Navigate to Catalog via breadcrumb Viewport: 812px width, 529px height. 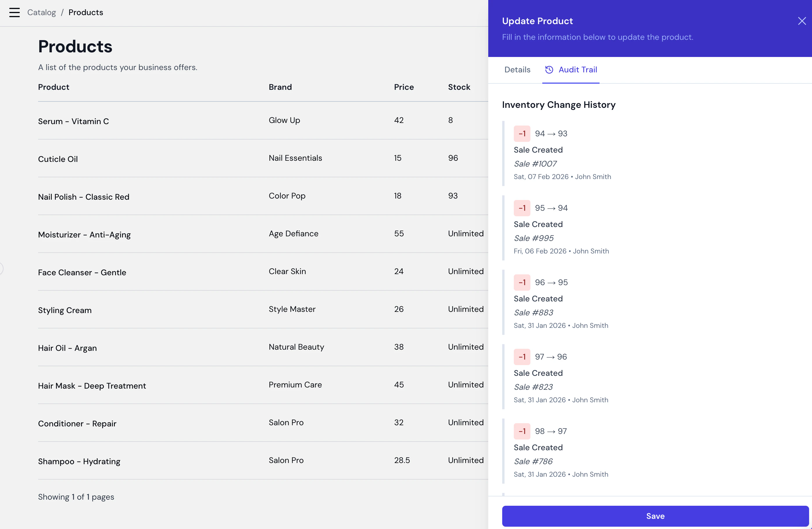coord(41,12)
